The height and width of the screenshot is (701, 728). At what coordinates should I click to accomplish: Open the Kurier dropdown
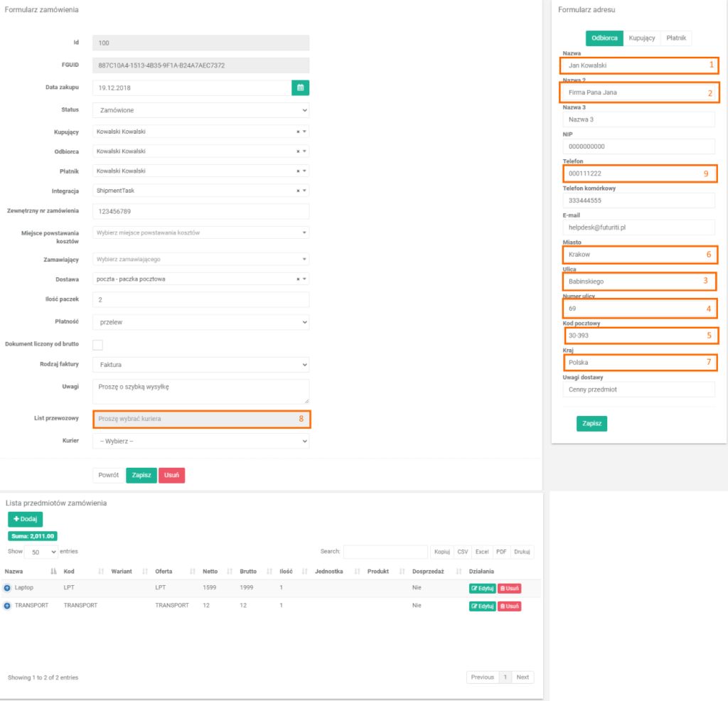click(x=200, y=442)
